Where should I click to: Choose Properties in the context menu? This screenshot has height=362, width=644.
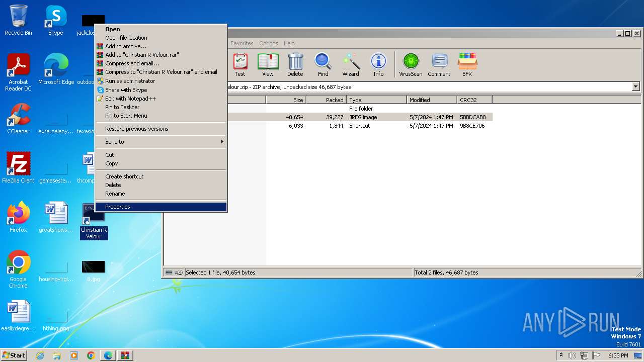click(x=161, y=207)
